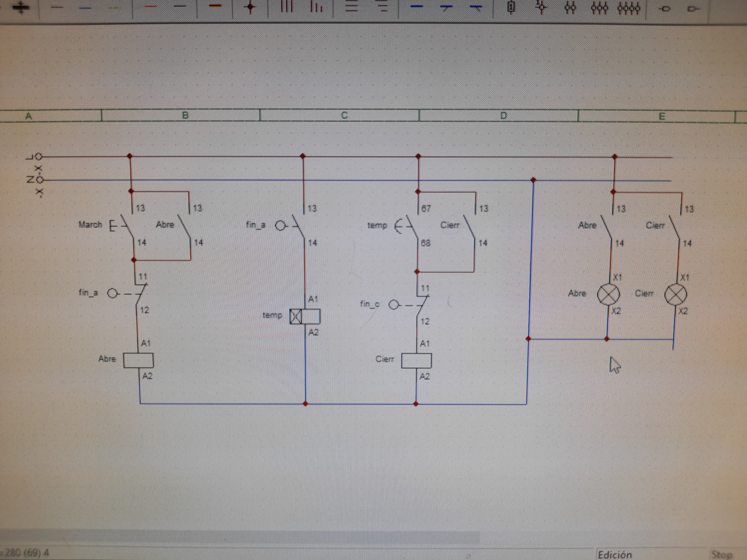Select the single-pole breaker icon

541,7
